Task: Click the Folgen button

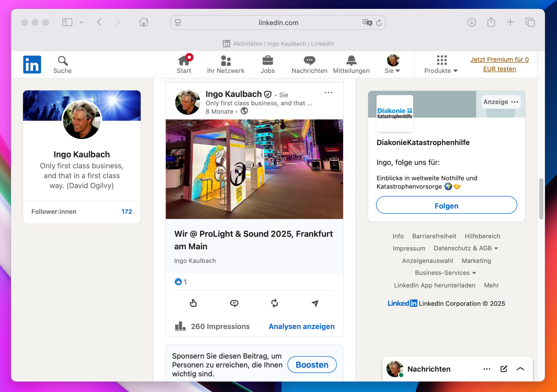Action: tap(446, 205)
